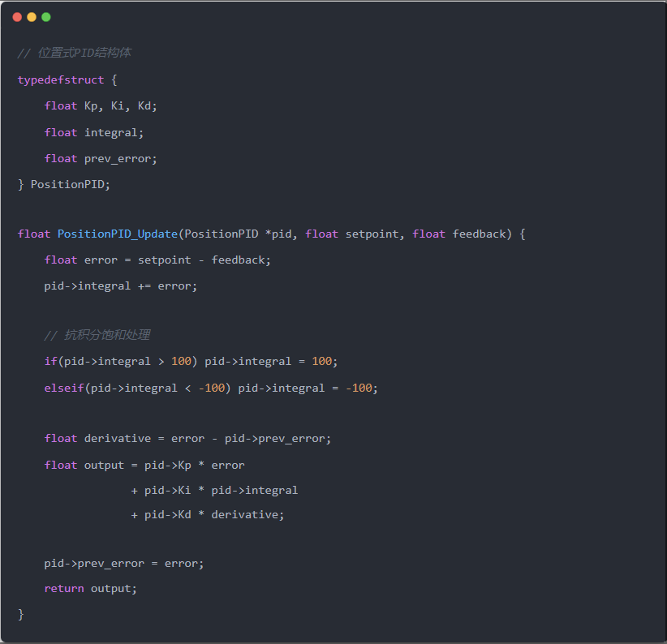Viewport: 667px width, 644px height.
Task: Click the 'setpoint,' parameter in function signature
Action: 375,234
